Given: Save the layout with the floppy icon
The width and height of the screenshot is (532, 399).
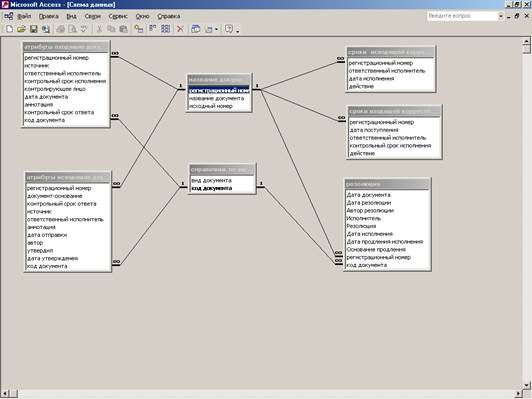Looking at the screenshot, I should tap(34, 29).
